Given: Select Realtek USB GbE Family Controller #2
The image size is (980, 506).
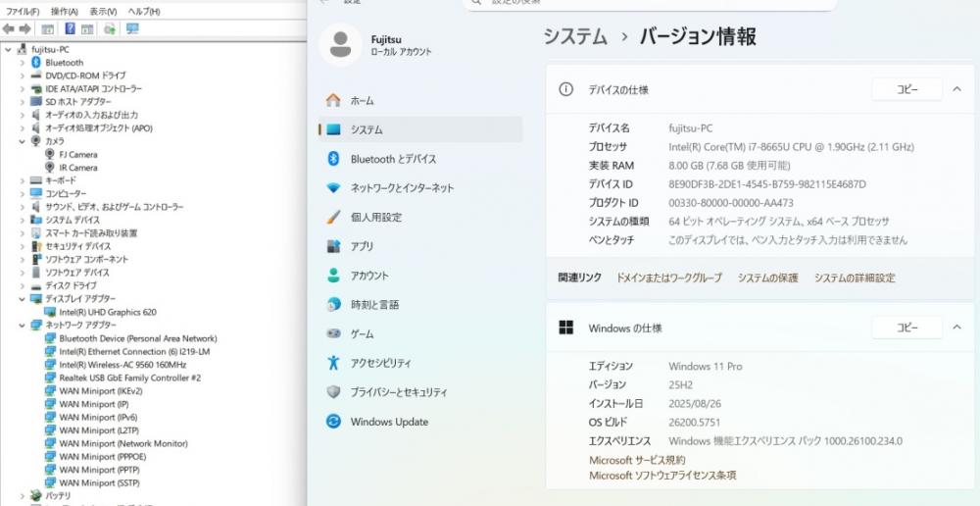Looking at the screenshot, I should (x=129, y=378).
